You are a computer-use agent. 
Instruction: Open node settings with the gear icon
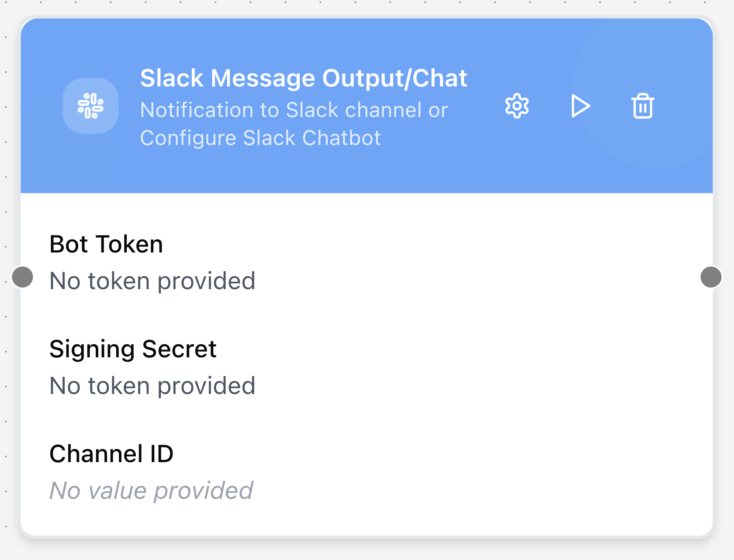(517, 106)
